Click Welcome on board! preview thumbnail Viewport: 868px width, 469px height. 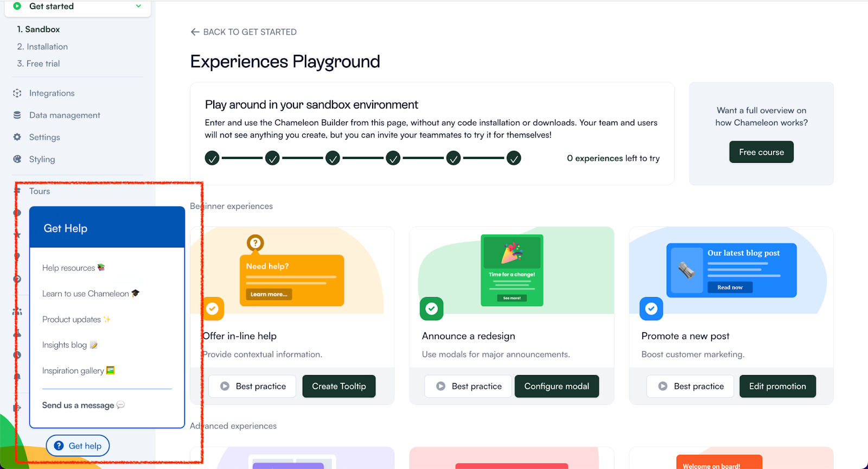tap(719, 462)
